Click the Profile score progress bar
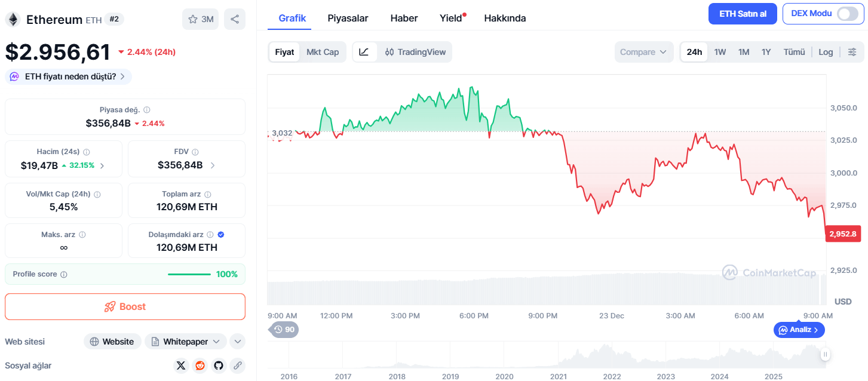This screenshot has height=381, width=868. (x=189, y=275)
